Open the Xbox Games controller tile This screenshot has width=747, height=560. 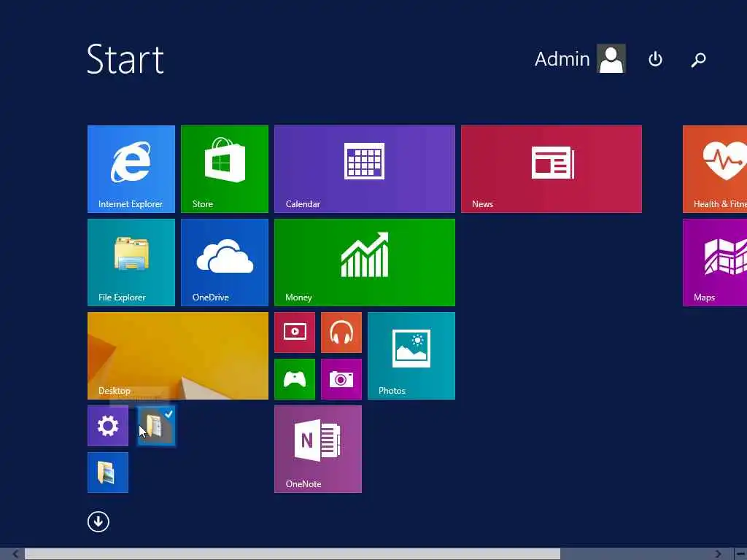295,379
